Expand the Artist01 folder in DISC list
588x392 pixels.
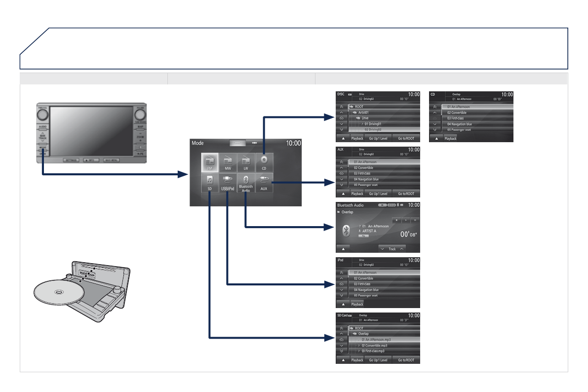pos(363,113)
